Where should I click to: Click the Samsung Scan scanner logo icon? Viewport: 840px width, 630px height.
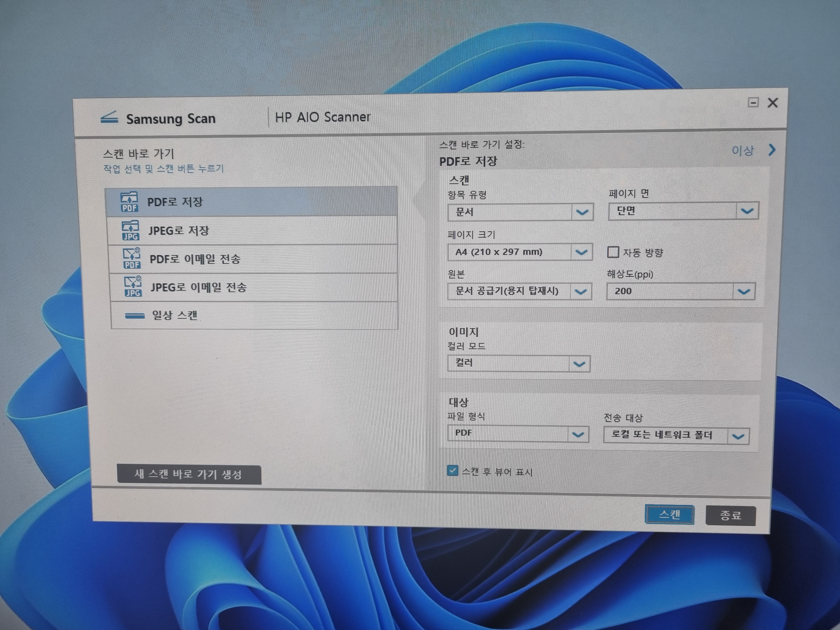tap(109, 118)
